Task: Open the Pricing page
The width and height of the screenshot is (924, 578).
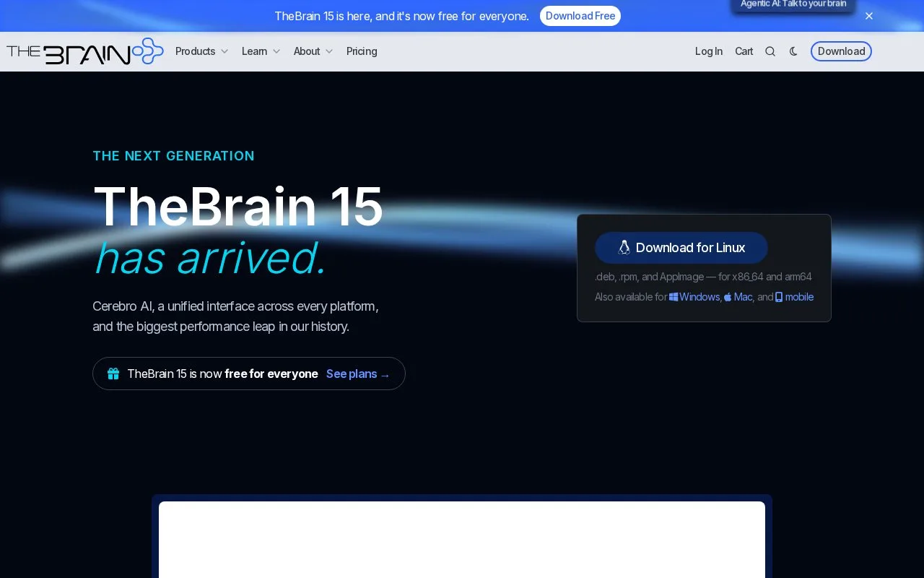Action: (362, 51)
